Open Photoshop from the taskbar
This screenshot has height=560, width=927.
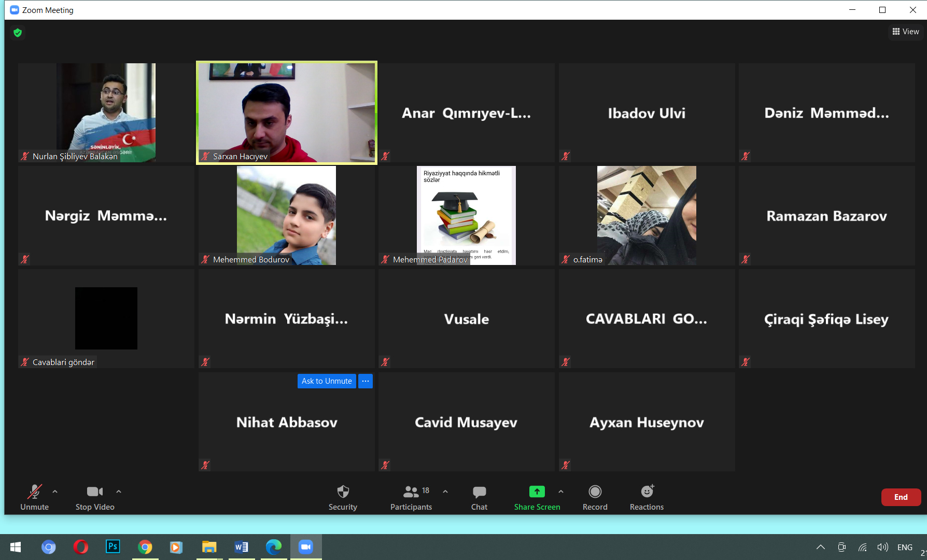[x=113, y=547]
